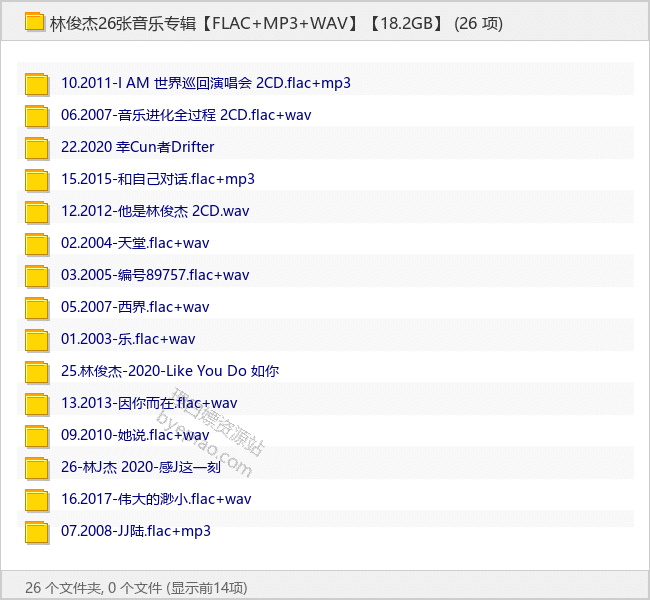Click folder icon beside 16.2017-伟大的渺小

point(36,499)
